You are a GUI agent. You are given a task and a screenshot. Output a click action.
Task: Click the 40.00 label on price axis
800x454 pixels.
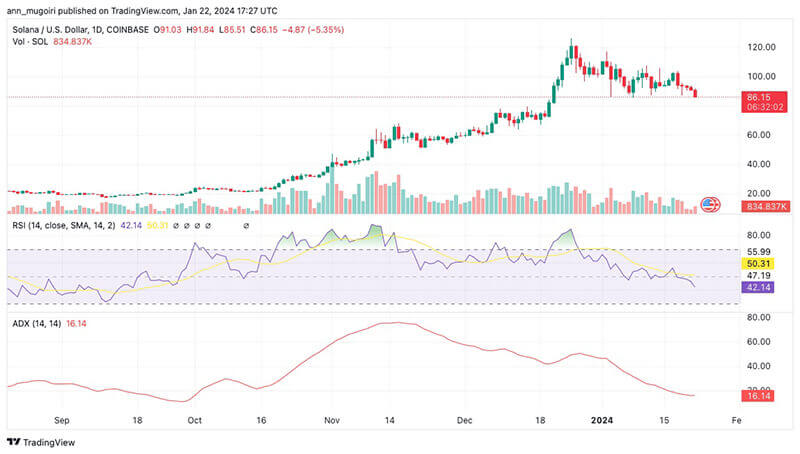[x=759, y=164]
